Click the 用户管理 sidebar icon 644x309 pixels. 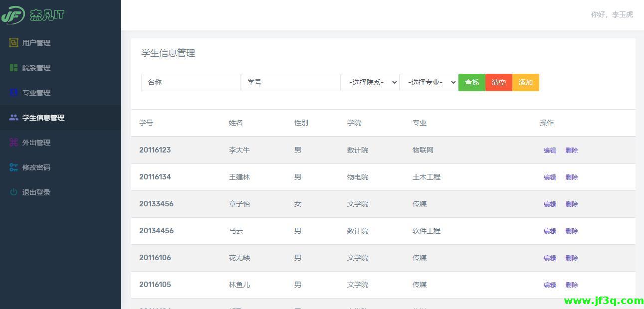click(13, 43)
